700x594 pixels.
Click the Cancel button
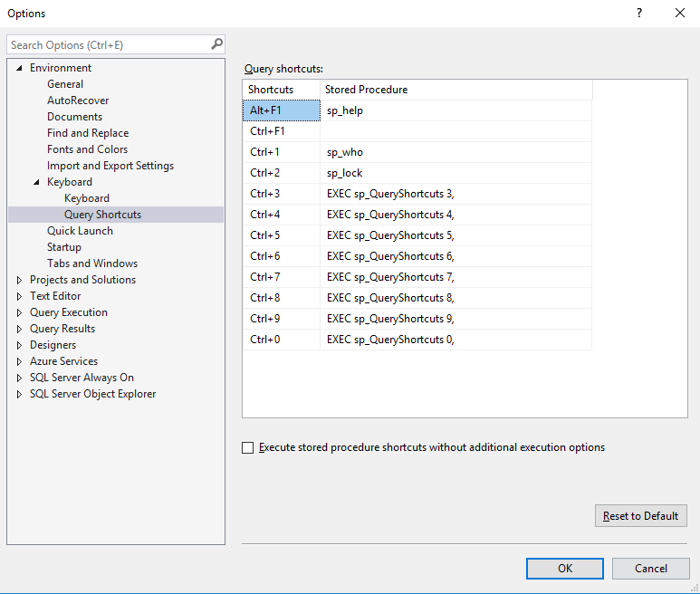coord(651,568)
